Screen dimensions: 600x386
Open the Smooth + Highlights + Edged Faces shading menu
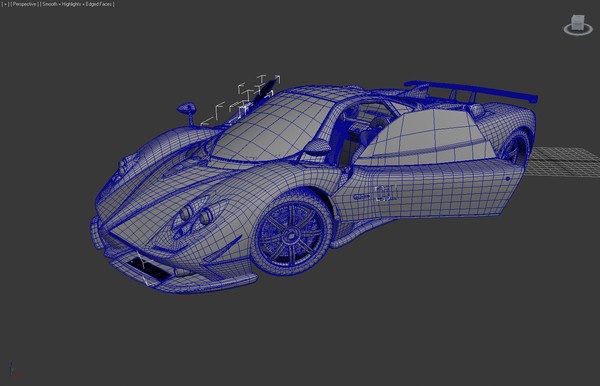coord(78,4)
